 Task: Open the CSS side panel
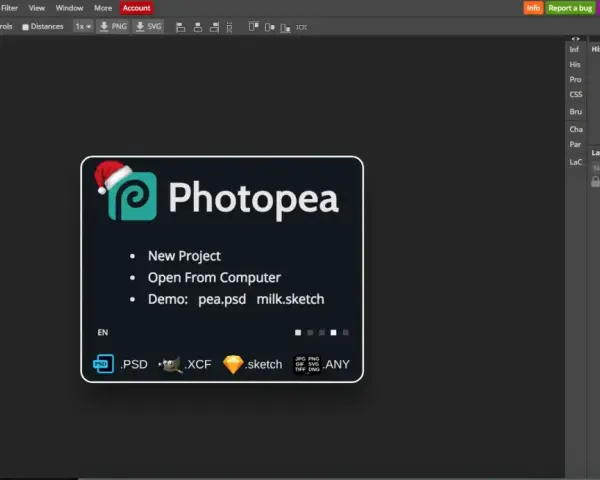click(x=576, y=95)
